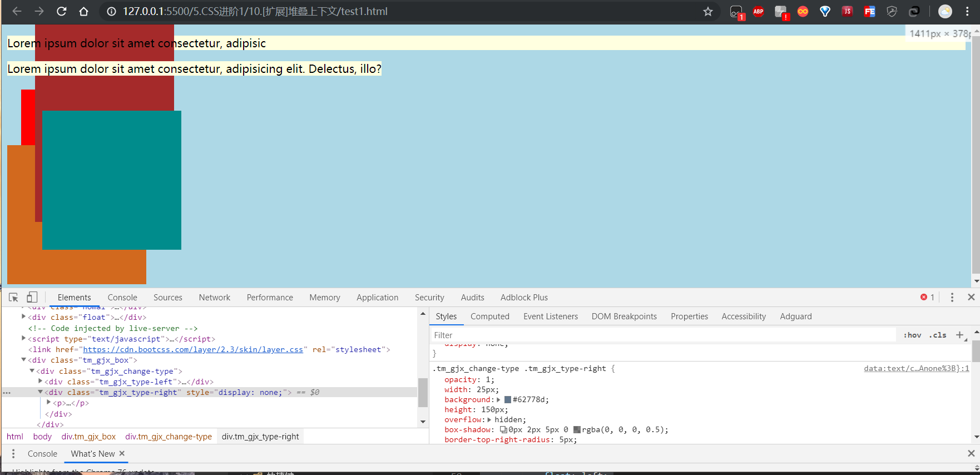Image resolution: width=980 pixels, height=475 pixels.
Task: Switch to the Console tab in DevTools
Action: [x=122, y=298]
